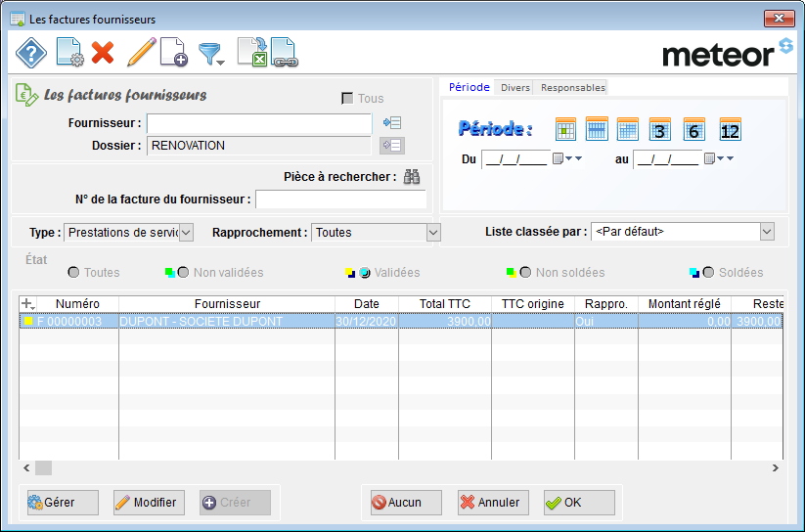Switch to the Divers tab

[514, 87]
